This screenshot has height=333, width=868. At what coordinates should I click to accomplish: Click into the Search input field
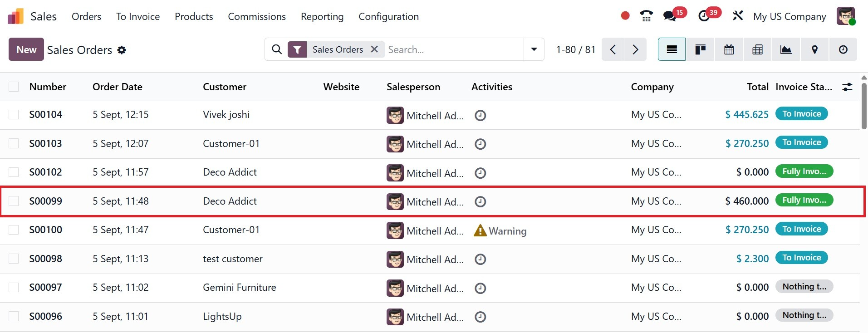[454, 49]
